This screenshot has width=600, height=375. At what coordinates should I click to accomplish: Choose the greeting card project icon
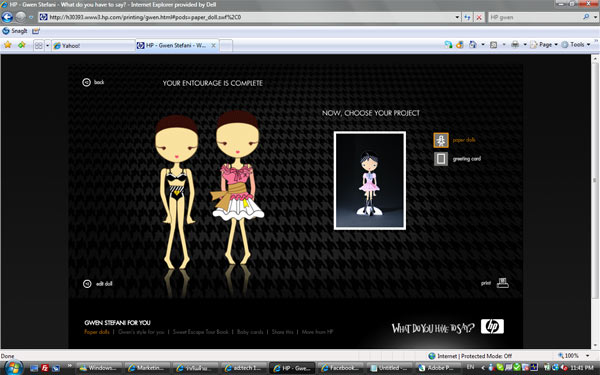pyautogui.click(x=441, y=158)
